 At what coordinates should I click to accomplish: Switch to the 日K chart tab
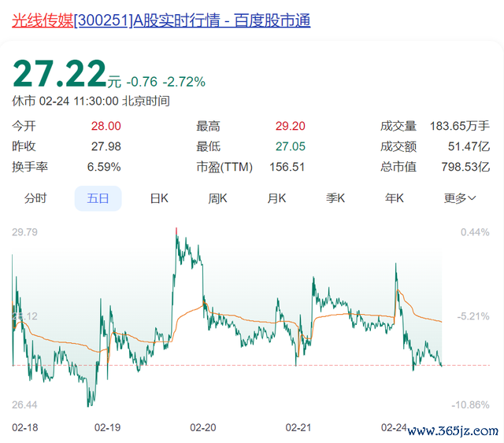click(159, 198)
